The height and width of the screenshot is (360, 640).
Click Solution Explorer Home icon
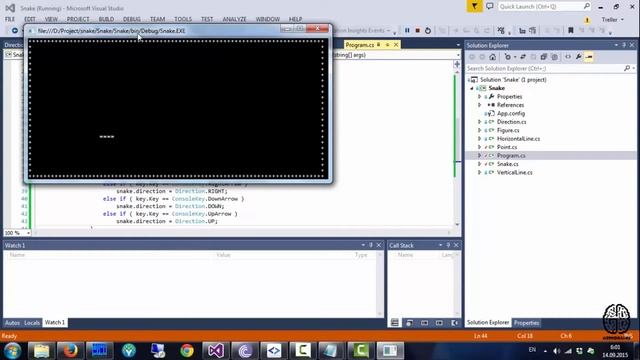point(493,57)
